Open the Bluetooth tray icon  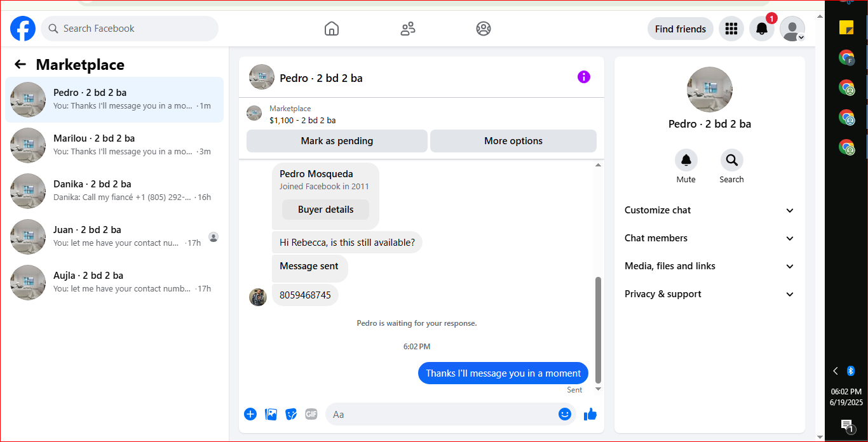[851, 371]
